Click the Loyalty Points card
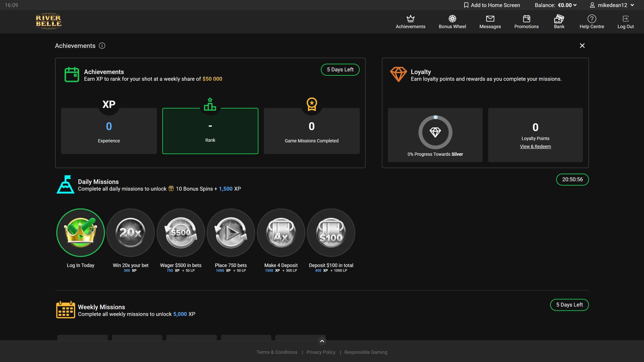 [535, 135]
